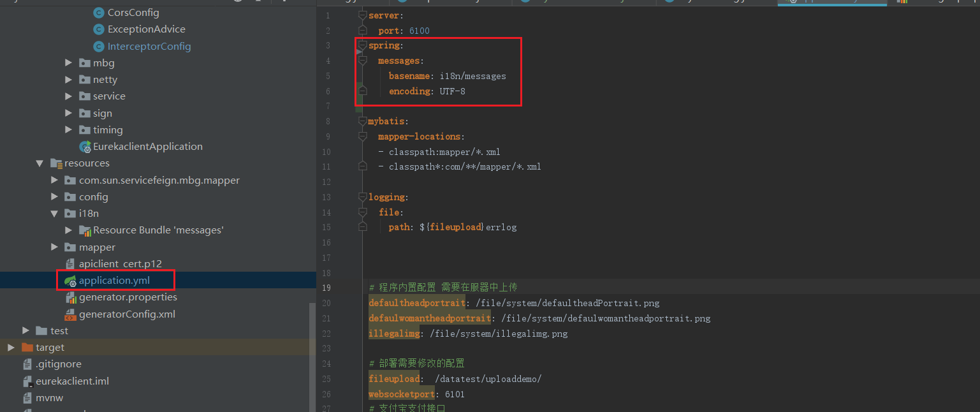Click the 'websocketport: 6101' line
Screen dimensions: 980x412
coord(416,394)
